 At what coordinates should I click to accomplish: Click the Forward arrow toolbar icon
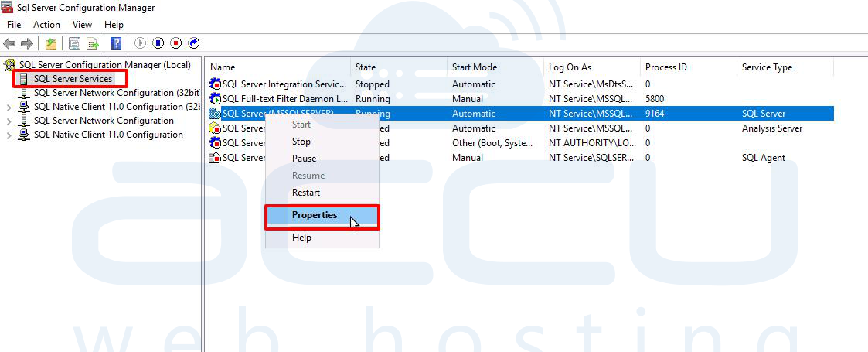click(x=26, y=43)
